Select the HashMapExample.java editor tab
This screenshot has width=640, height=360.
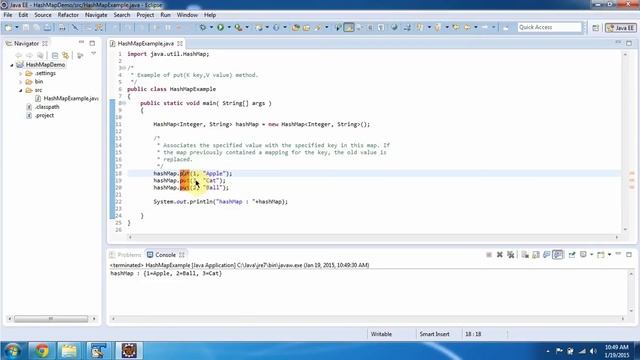[146, 43]
